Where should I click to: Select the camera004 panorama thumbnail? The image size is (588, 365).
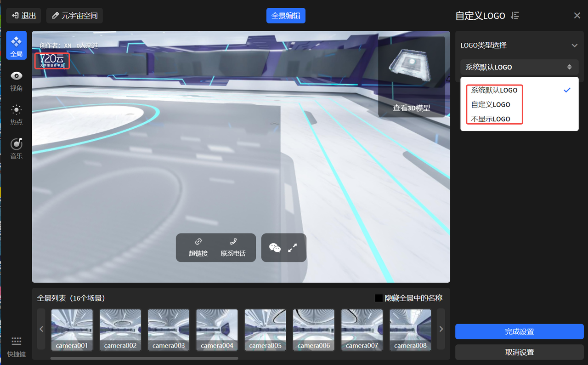217,329
